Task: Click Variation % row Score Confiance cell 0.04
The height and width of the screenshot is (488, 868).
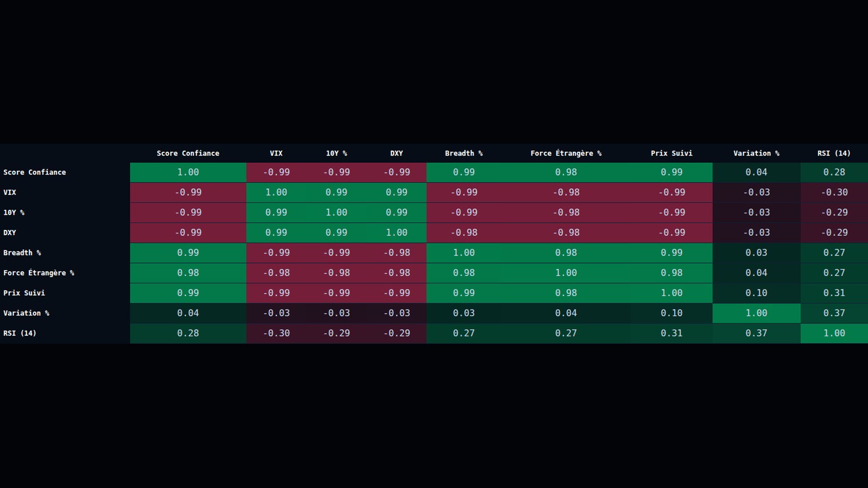Action: (188, 313)
